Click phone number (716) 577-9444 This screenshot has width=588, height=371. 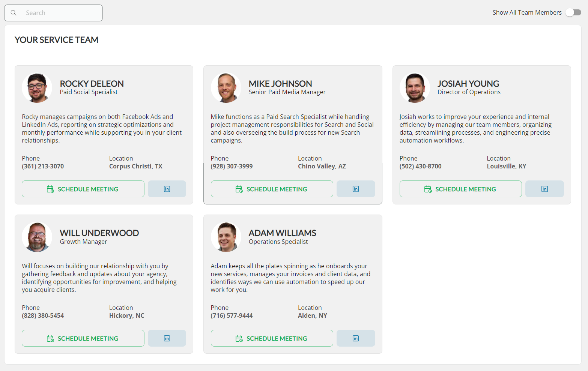(232, 315)
